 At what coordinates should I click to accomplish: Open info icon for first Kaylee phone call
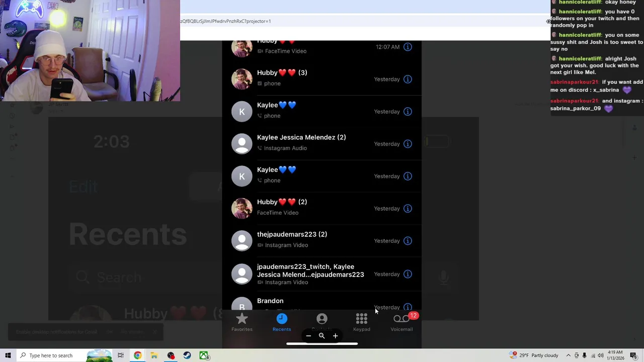(408, 112)
